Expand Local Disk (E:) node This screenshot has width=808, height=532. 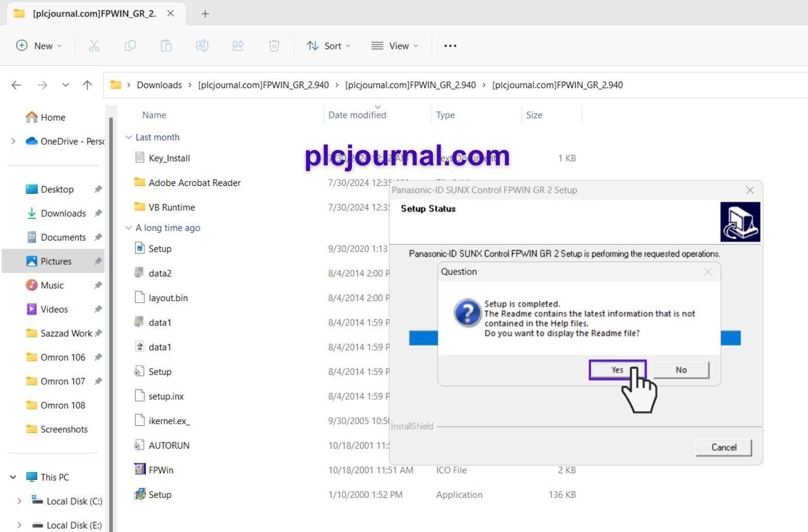[x=20, y=525]
